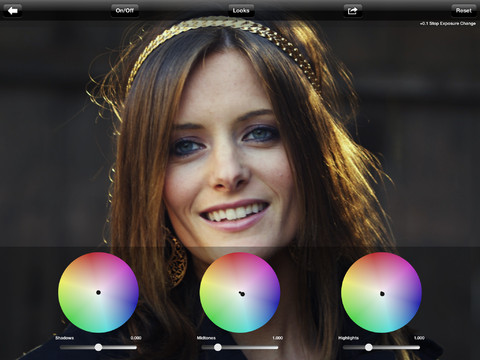480x360 pixels.
Task: Click the Highlights brightness slider handle
Action: click(x=369, y=347)
